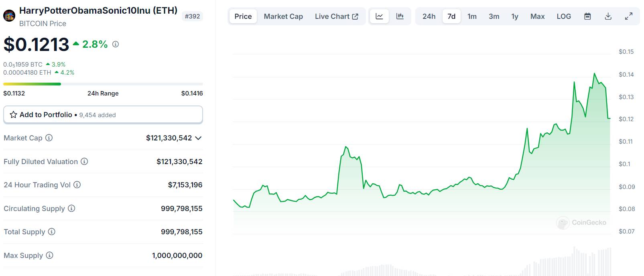Click the Add to Portfolio button
Image resolution: width=644 pixels, height=276 pixels.
coord(103,115)
